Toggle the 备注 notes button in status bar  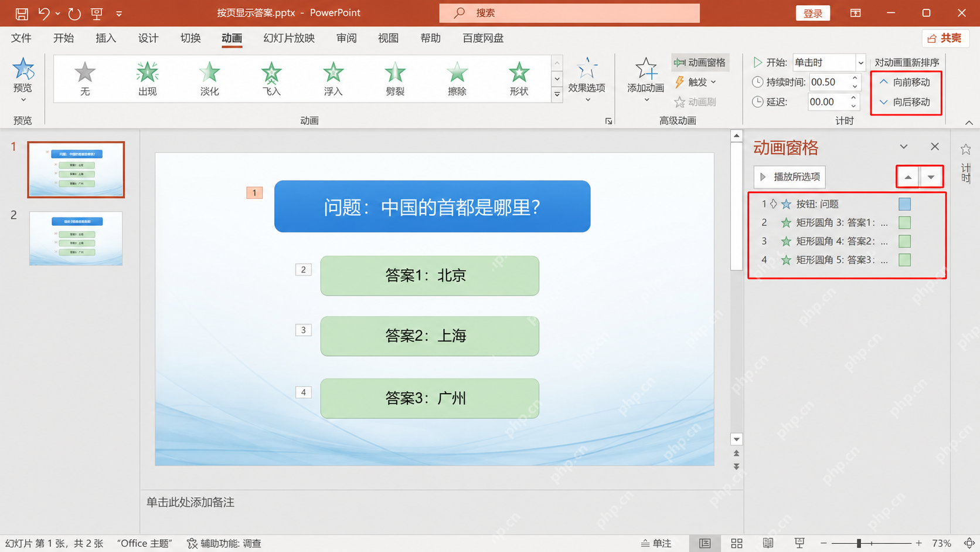tap(656, 543)
